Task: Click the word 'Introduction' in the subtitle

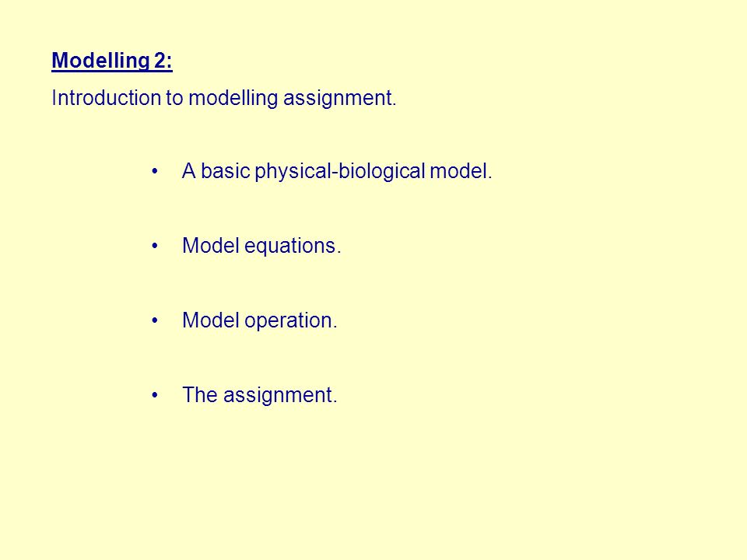Action: (x=107, y=98)
